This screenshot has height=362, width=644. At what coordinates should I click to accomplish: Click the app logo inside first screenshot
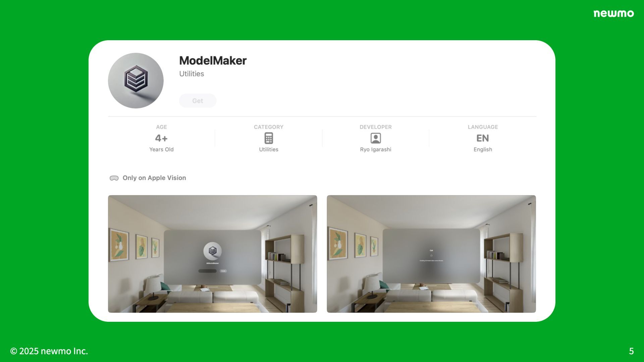(212, 251)
